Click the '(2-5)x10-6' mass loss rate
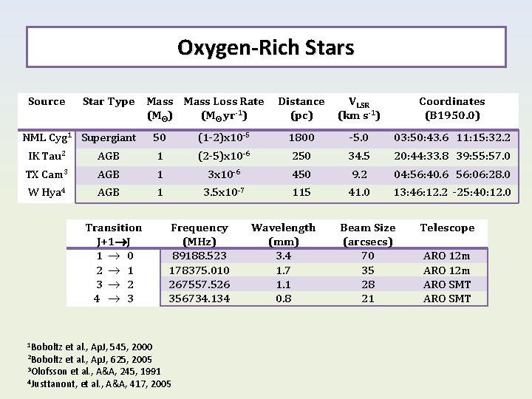The height and width of the screenshot is (399, 532). [224, 156]
